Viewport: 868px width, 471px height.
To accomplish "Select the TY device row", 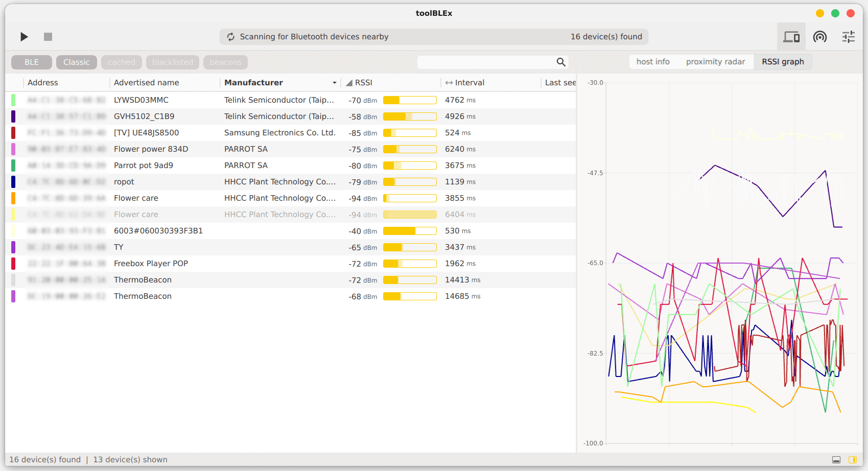I will pos(291,247).
